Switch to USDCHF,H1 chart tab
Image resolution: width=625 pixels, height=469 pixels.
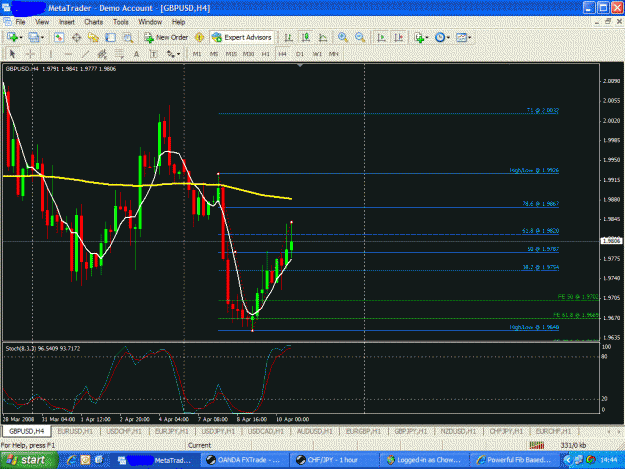124,431
